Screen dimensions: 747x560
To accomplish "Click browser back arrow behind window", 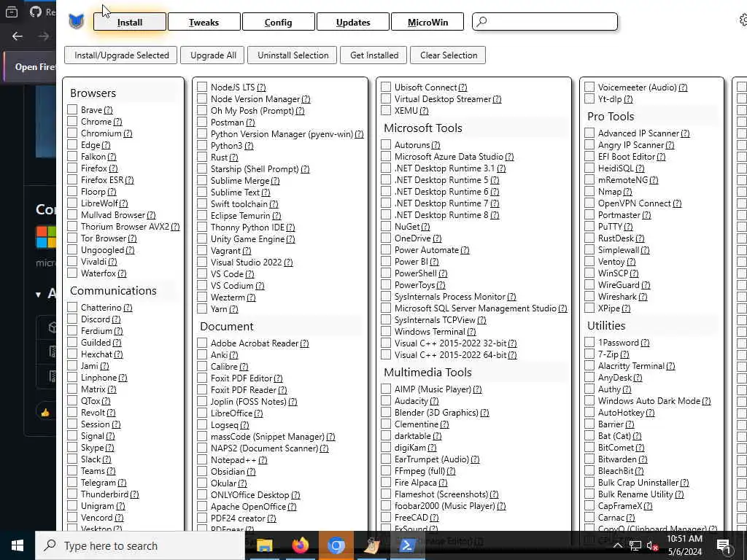I will [18, 36].
